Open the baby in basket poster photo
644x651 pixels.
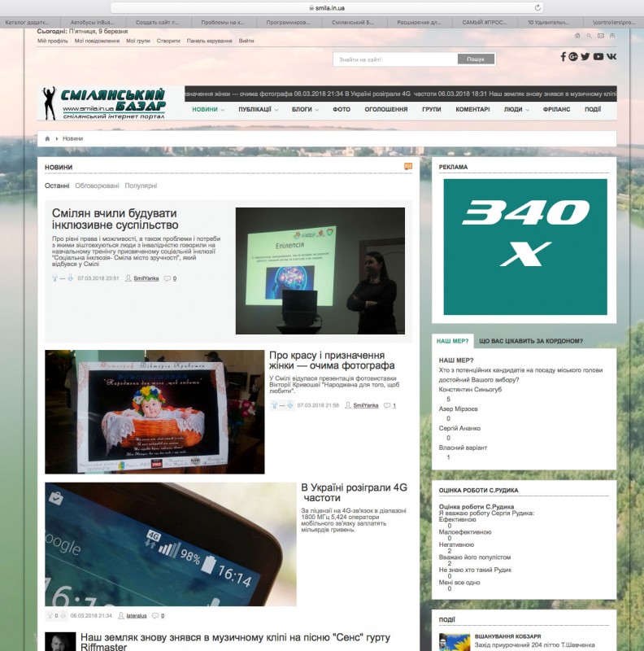pos(154,412)
